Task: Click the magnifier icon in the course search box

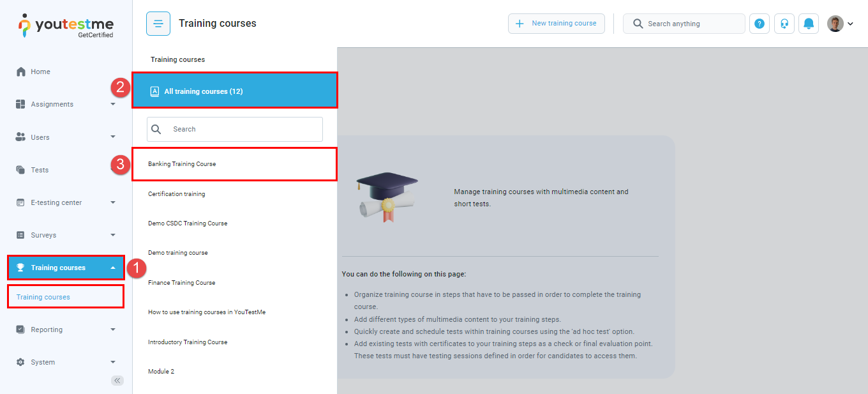Action: tap(156, 129)
